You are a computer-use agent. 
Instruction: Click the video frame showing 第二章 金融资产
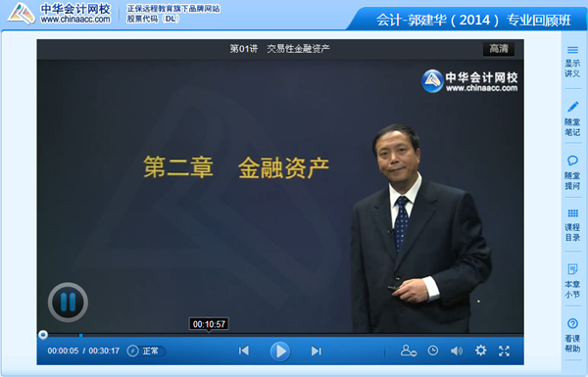pos(280,197)
